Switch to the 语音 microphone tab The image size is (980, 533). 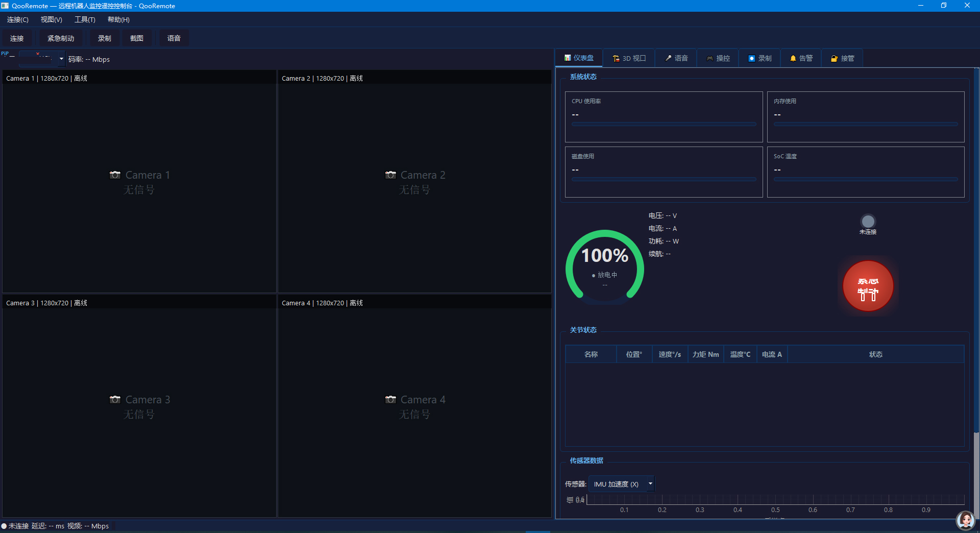coord(676,58)
